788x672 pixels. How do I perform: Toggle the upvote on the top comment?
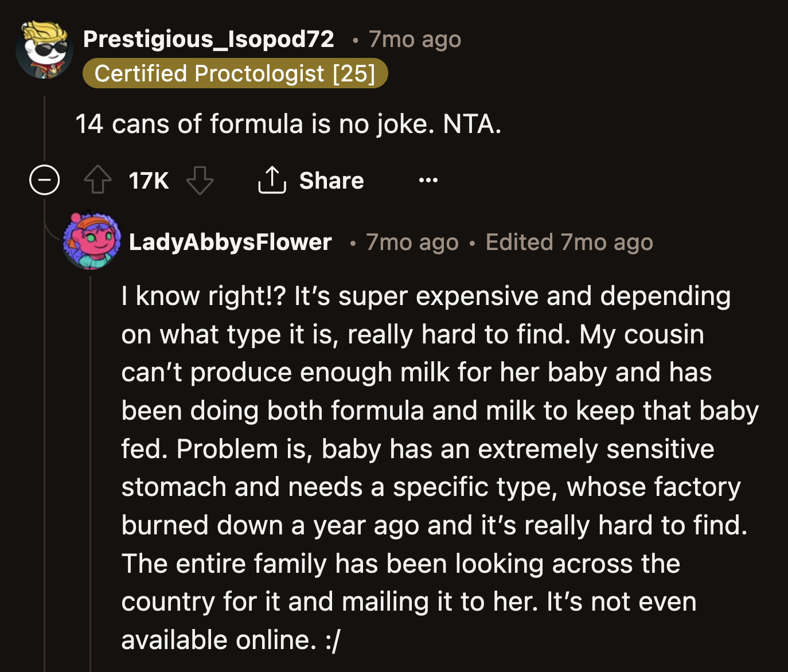coord(97,180)
